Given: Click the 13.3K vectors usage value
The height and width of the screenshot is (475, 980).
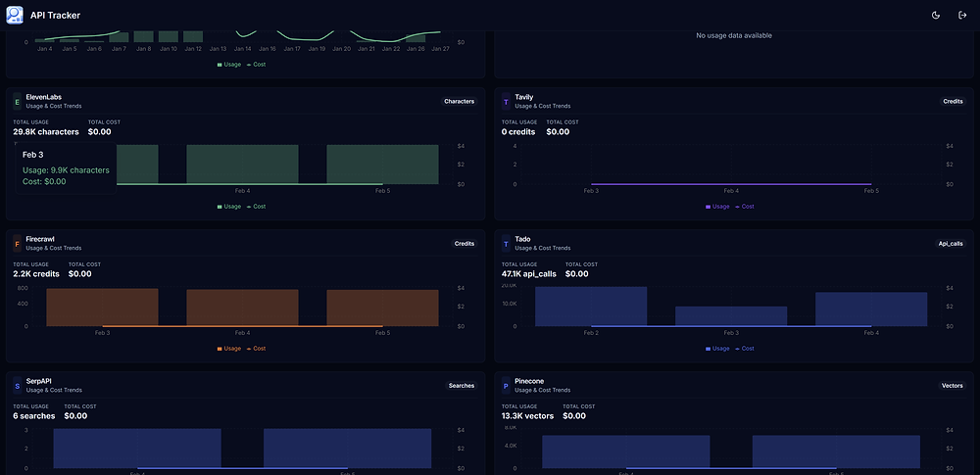Looking at the screenshot, I should 527,415.
